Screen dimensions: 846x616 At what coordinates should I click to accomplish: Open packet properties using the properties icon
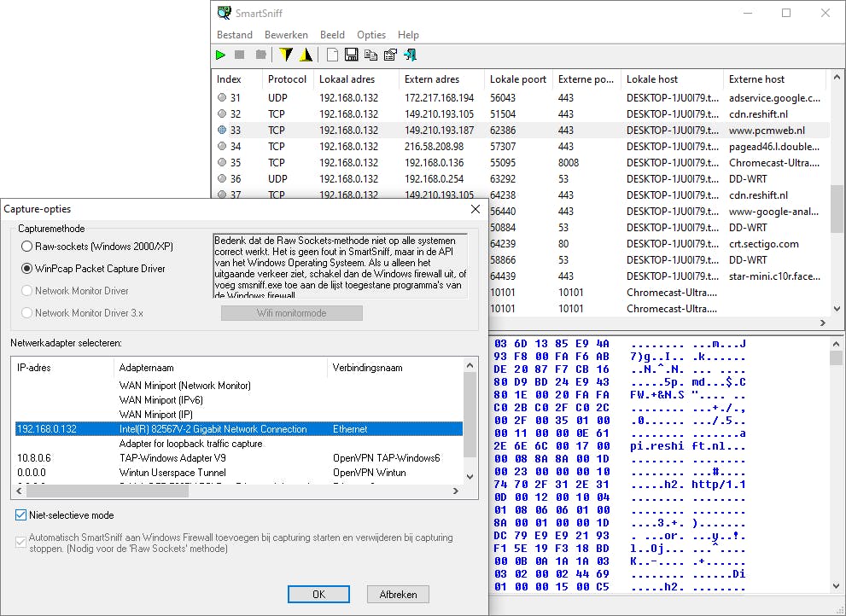pos(390,54)
